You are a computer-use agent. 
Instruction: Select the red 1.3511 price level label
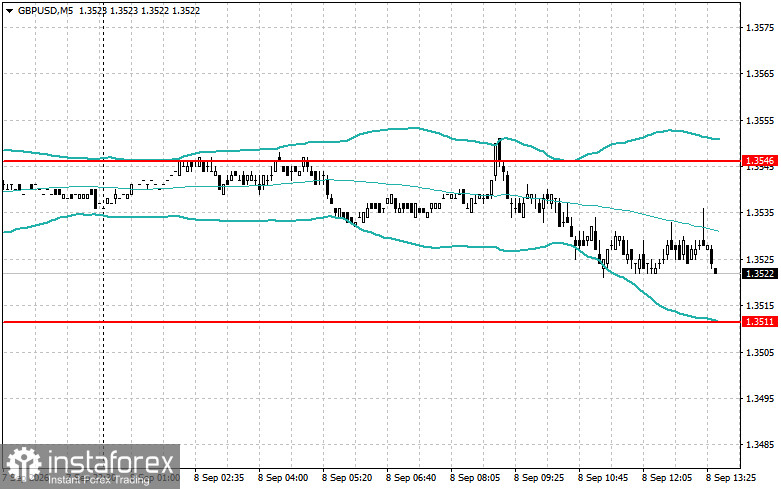[760, 321]
